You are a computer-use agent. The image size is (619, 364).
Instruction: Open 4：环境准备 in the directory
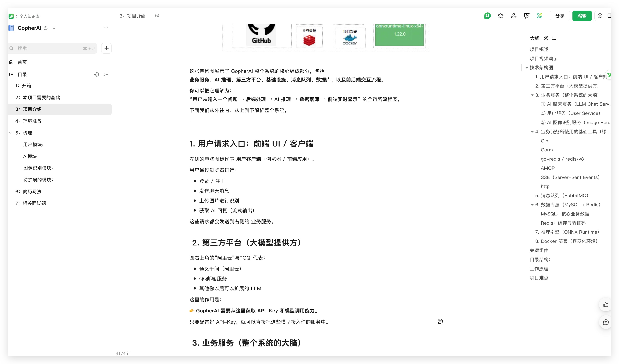(32, 121)
